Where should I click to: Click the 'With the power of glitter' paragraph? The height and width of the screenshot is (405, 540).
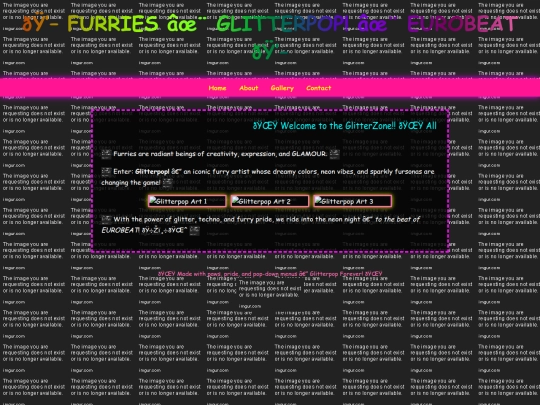pyautogui.click(x=261, y=225)
